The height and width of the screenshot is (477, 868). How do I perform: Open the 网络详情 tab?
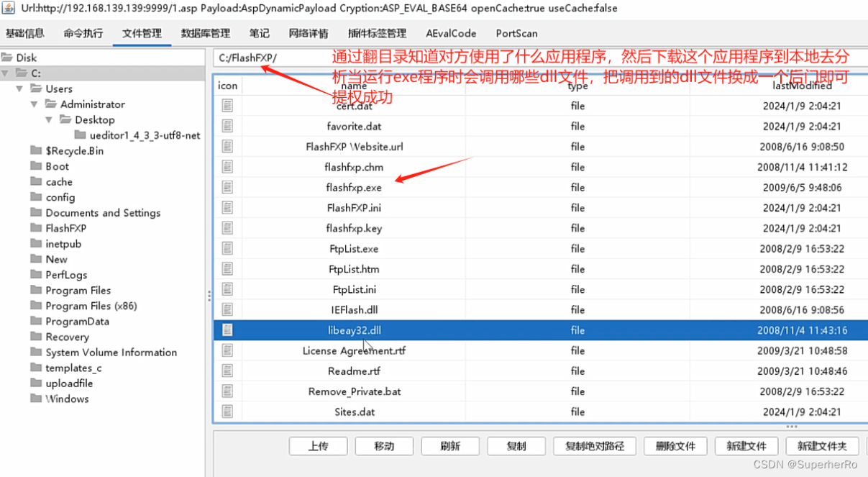[309, 33]
